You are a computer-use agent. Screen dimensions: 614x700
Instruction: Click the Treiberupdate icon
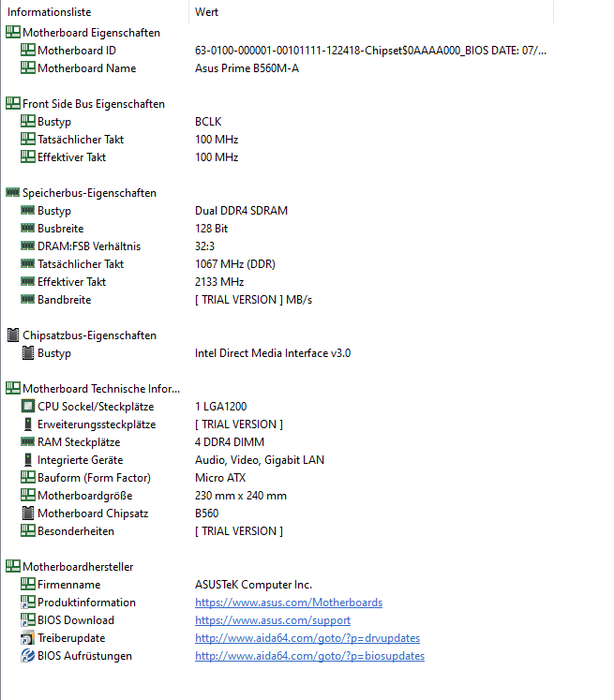point(28,637)
